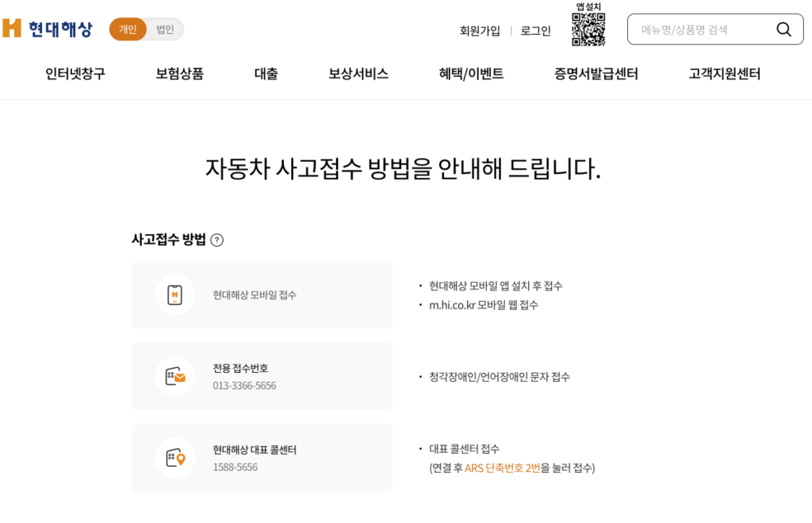Image resolution: width=812 pixels, height=523 pixels.
Task: Click the 앱 설치 QR code
Action: [589, 29]
